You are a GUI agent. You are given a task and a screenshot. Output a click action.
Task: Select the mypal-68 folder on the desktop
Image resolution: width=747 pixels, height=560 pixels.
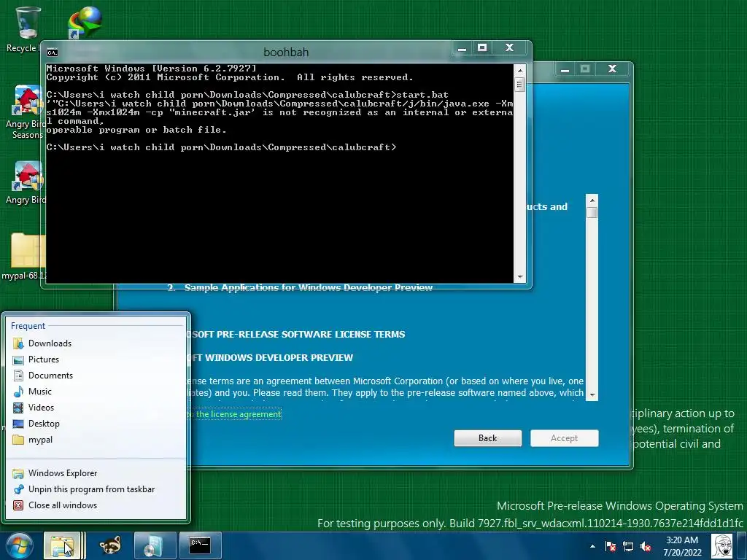pos(25,256)
